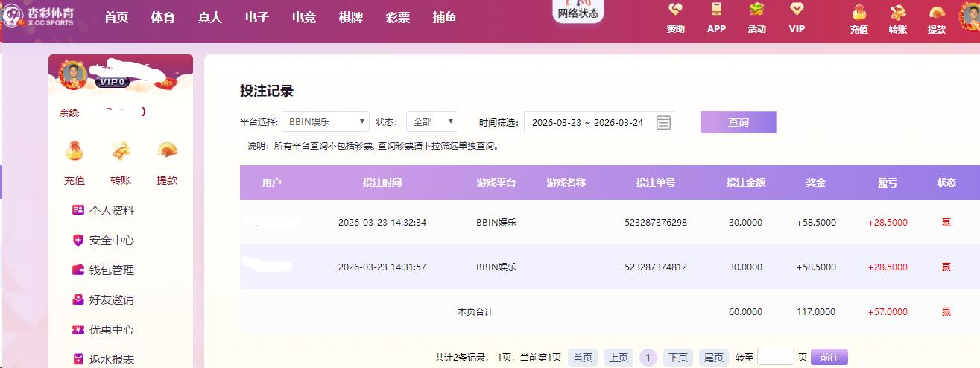The image size is (980, 368).
Task: Click the total profit +57.0000
Action: coord(888,312)
